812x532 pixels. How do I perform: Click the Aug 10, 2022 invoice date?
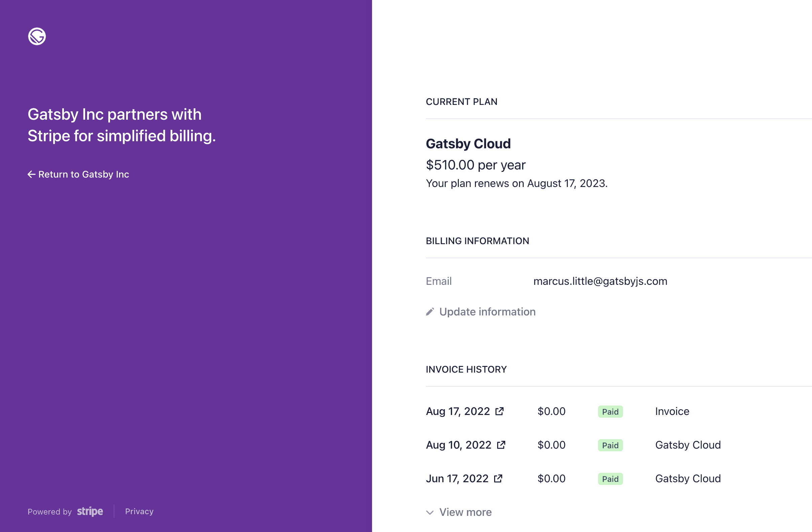(458, 445)
